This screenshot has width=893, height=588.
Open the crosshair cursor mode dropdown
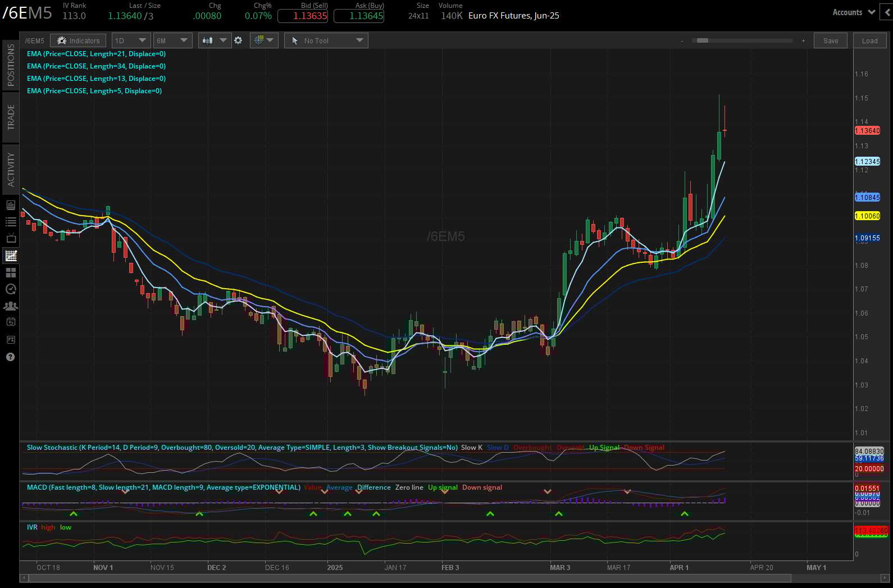(264, 40)
